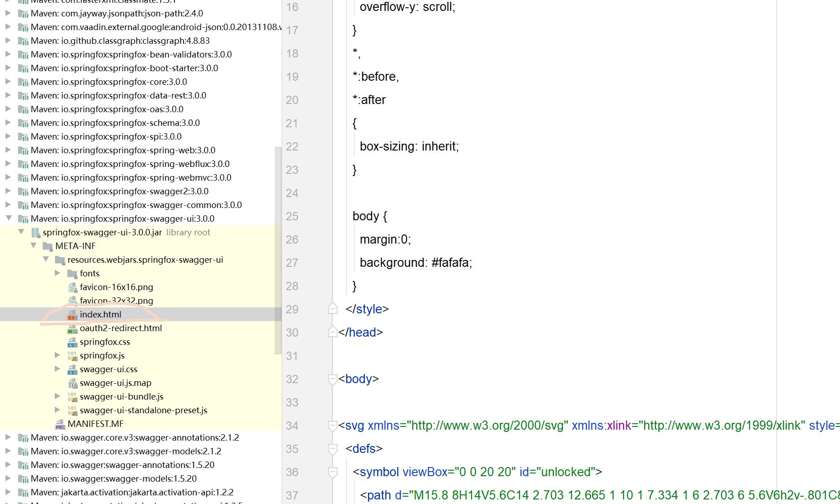The image size is (840, 504).
Task: Expand Maven springfox-spring-web:3.0.0 library
Action: (x=8, y=150)
